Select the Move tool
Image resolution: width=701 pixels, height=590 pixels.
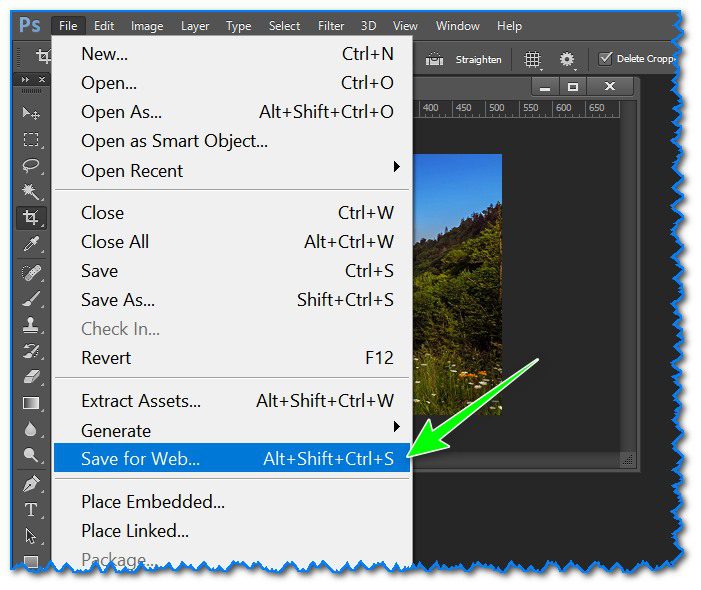click(x=31, y=114)
